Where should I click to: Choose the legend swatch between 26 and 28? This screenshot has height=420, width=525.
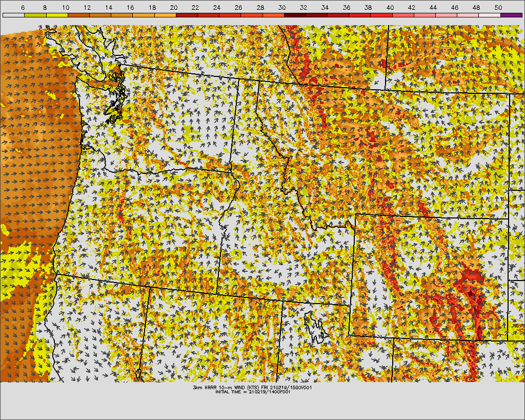(252, 15)
